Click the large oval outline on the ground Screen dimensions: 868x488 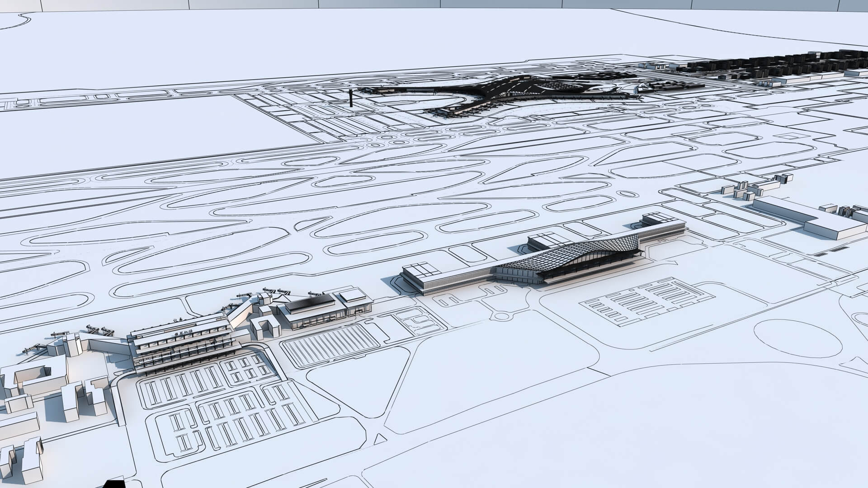point(798,338)
